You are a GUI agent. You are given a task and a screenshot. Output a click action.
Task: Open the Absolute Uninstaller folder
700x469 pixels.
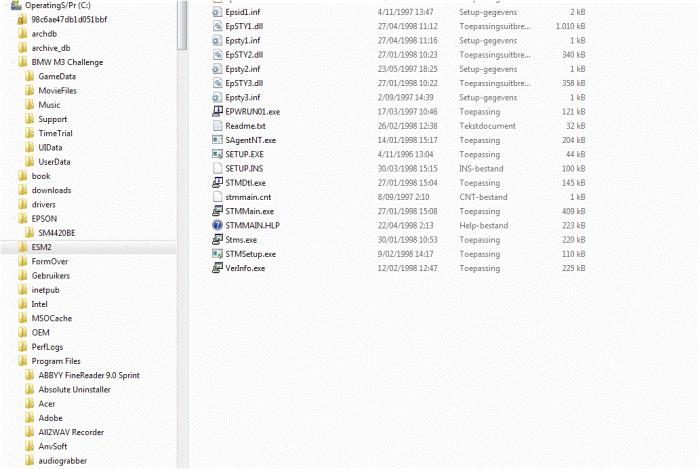tap(75, 390)
